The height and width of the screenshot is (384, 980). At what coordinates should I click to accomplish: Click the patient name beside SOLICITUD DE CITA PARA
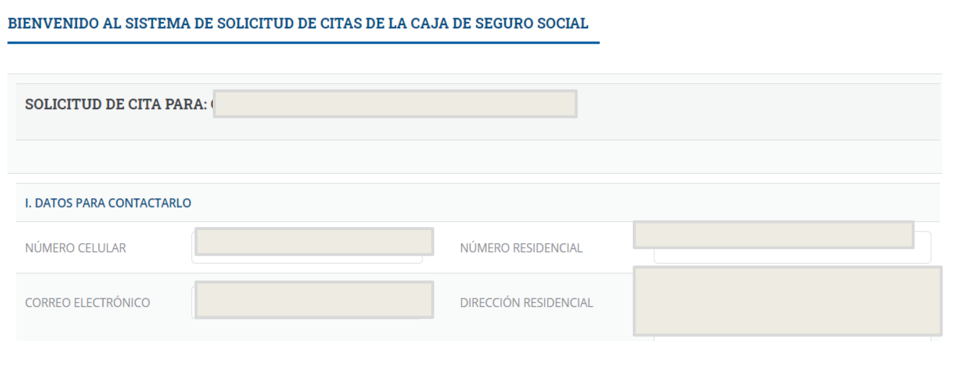395,104
